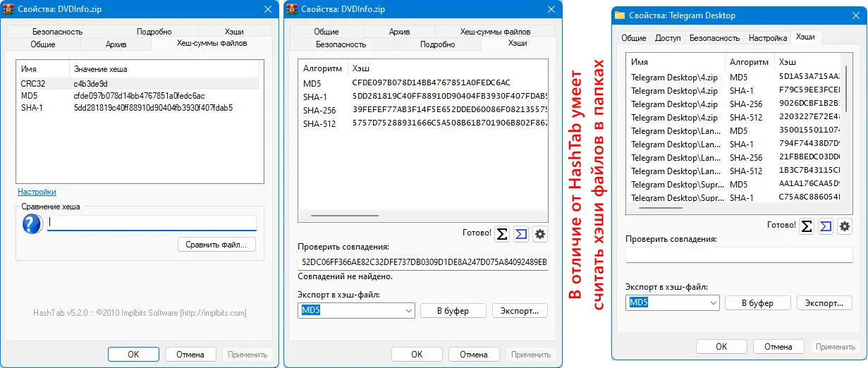This screenshot has height=368, width=868.
Task: Click blue sigma icon in middle DVDInfo.zip window
Action: pyautogui.click(x=521, y=234)
